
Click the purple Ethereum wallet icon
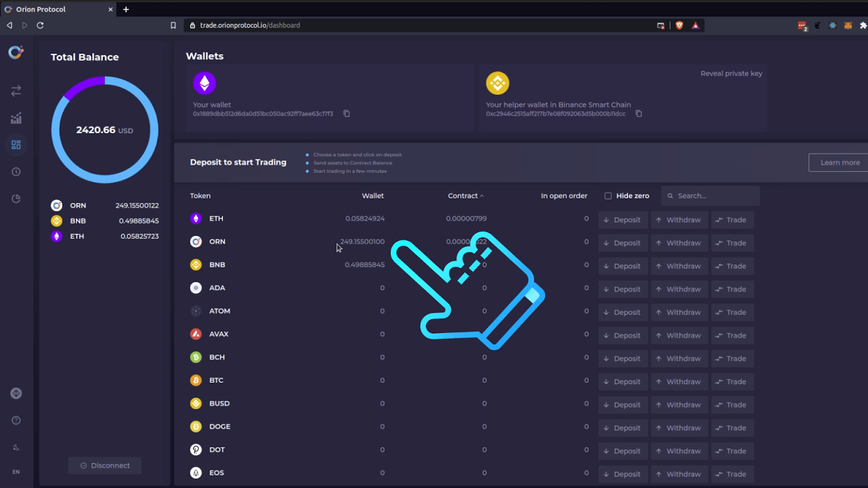click(205, 83)
